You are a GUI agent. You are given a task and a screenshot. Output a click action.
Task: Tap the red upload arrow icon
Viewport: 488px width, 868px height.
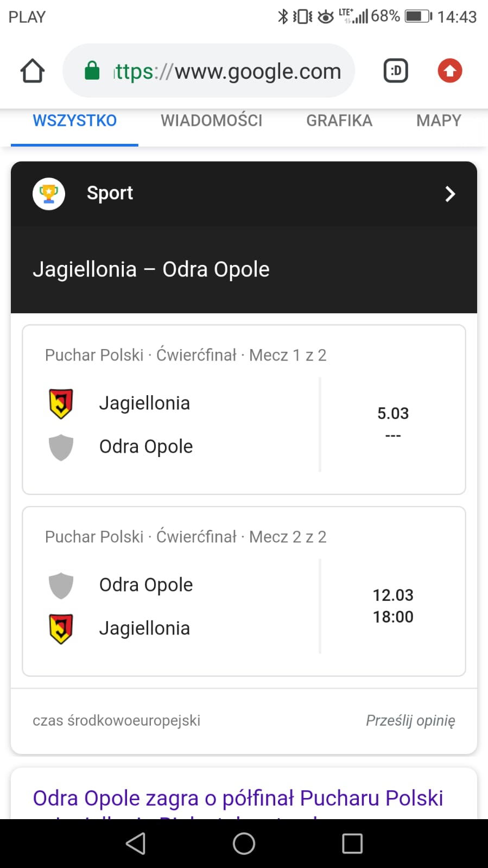pyautogui.click(x=449, y=71)
